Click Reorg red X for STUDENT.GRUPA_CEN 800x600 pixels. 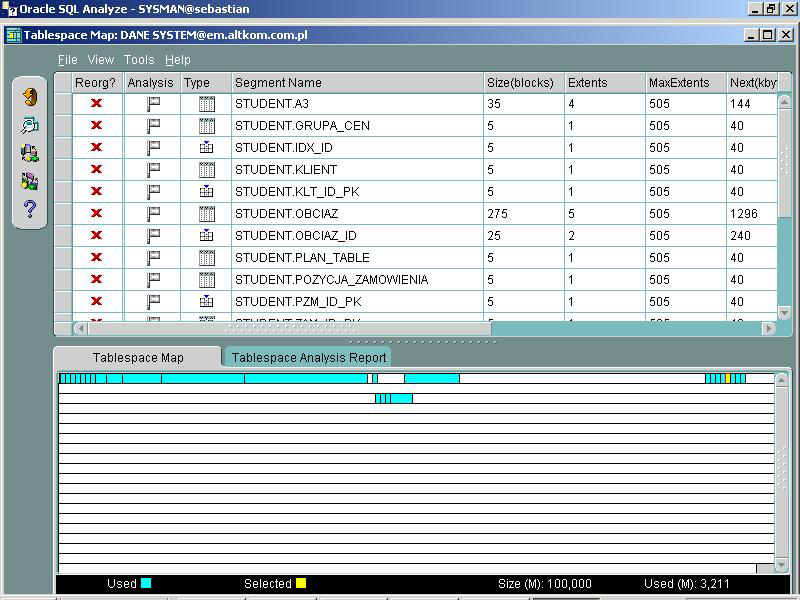[x=96, y=125]
